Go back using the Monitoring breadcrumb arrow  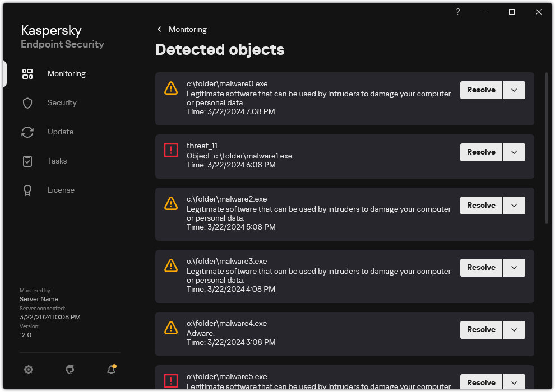pos(158,29)
